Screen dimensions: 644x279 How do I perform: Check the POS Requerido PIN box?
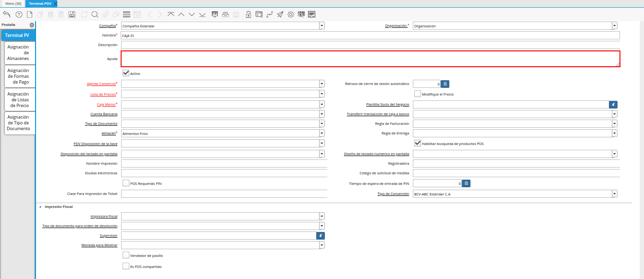(126, 183)
